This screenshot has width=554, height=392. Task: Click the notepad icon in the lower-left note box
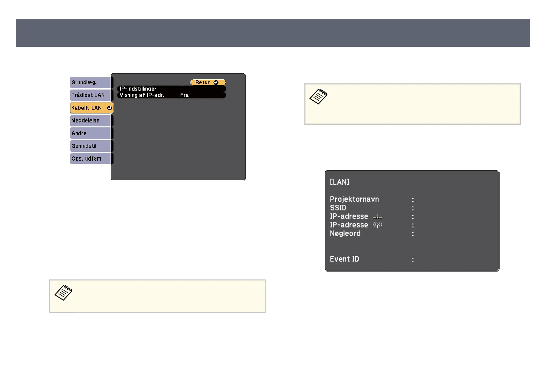point(63,293)
